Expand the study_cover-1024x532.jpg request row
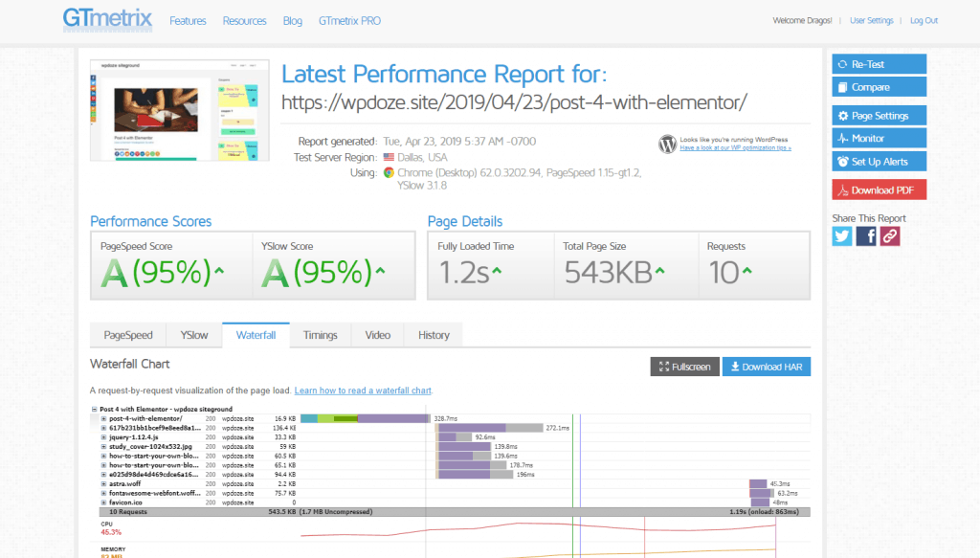This screenshot has height=558, width=980. click(x=103, y=447)
